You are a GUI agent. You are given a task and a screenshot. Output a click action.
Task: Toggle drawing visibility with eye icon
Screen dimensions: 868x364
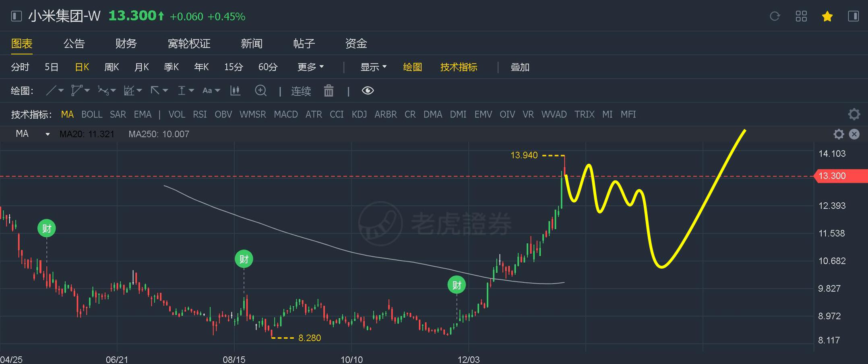click(x=368, y=90)
